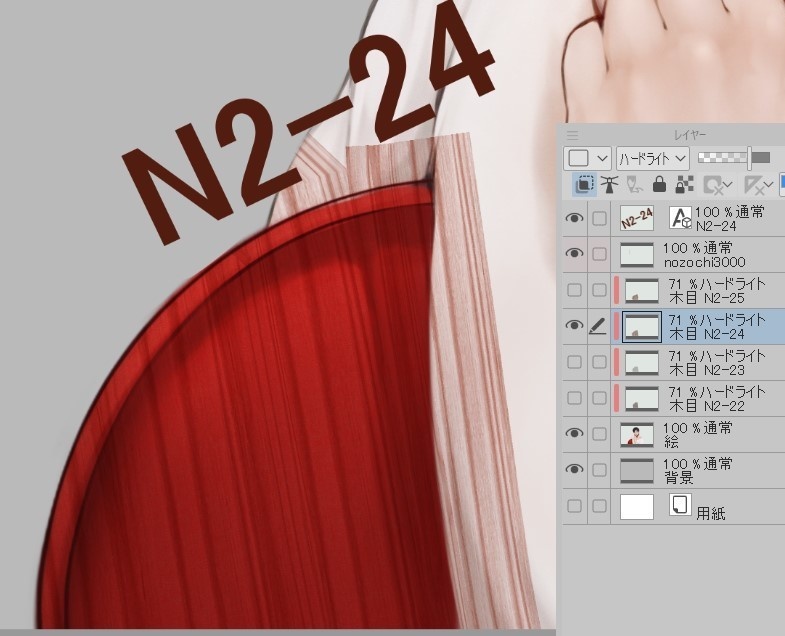Click the '背景' layer name
Image resolution: width=785 pixels, height=636 pixels.
(x=678, y=478)
